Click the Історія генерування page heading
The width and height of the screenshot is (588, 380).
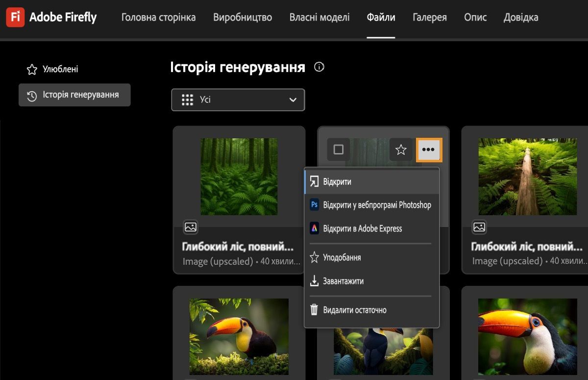[x=238, y=67]
